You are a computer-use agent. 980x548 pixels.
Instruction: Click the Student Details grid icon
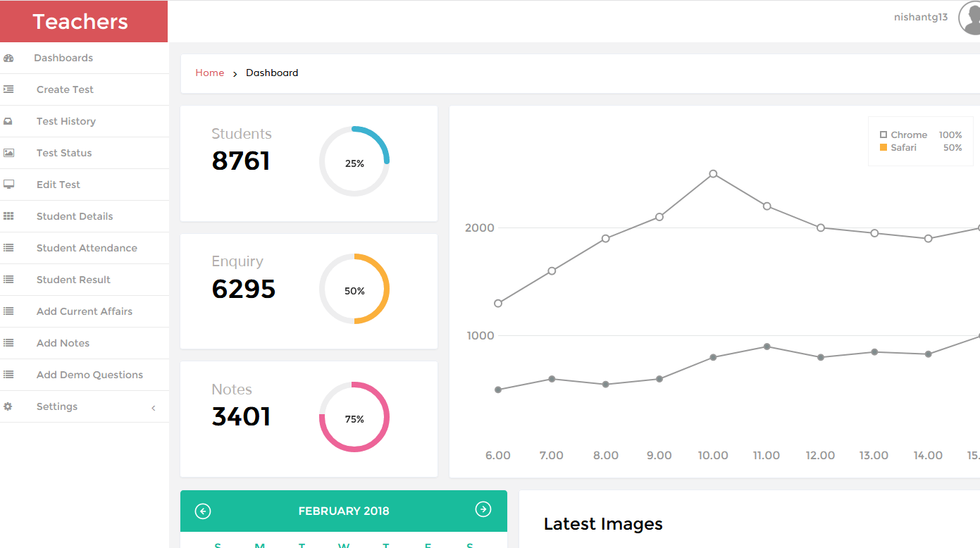click(8, 216)
